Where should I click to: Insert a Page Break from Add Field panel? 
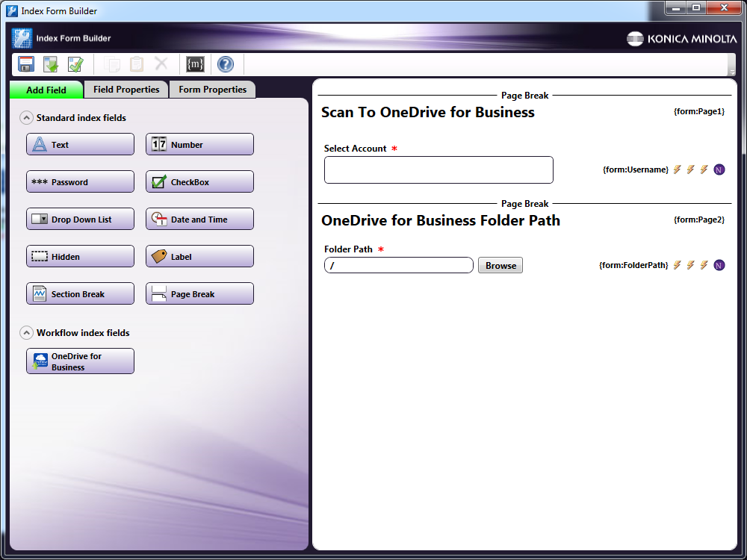click(x=199, y=293)
